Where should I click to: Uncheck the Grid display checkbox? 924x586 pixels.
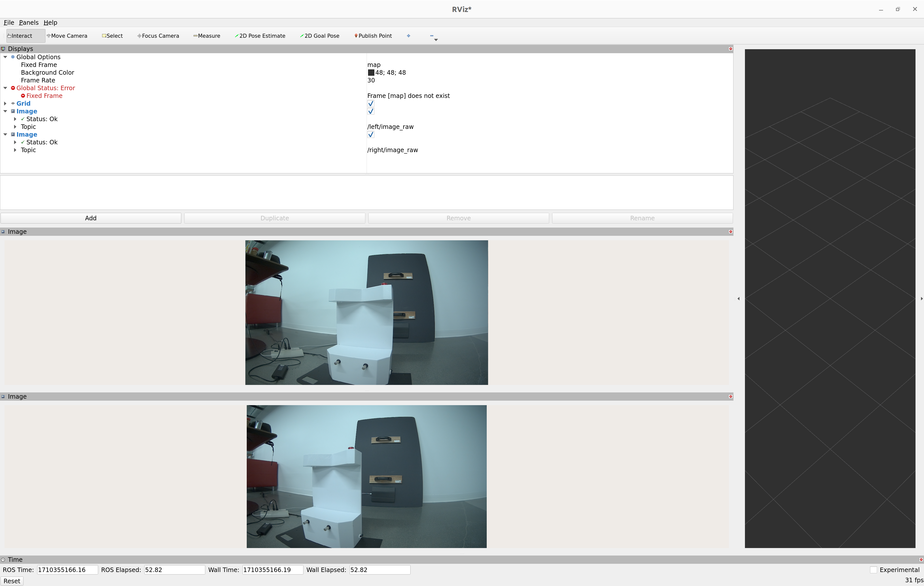pyautogui.click(x=371, y=104)
